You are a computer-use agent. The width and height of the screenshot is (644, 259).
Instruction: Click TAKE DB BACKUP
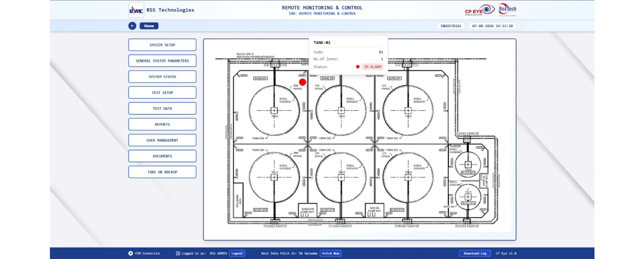tap(162, 172)
